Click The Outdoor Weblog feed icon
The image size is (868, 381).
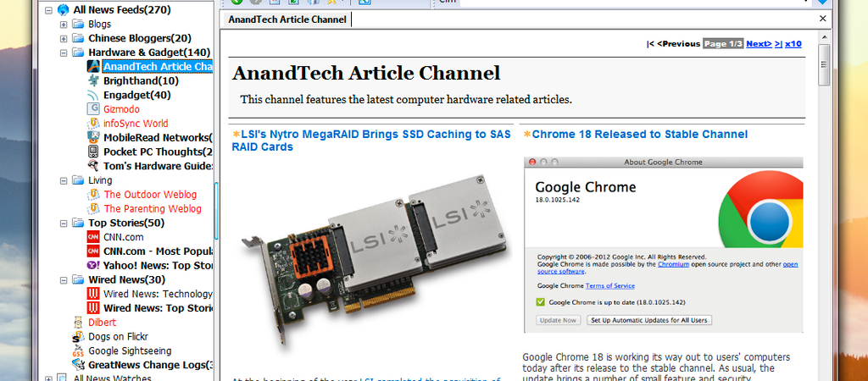[x=93, y=195]
